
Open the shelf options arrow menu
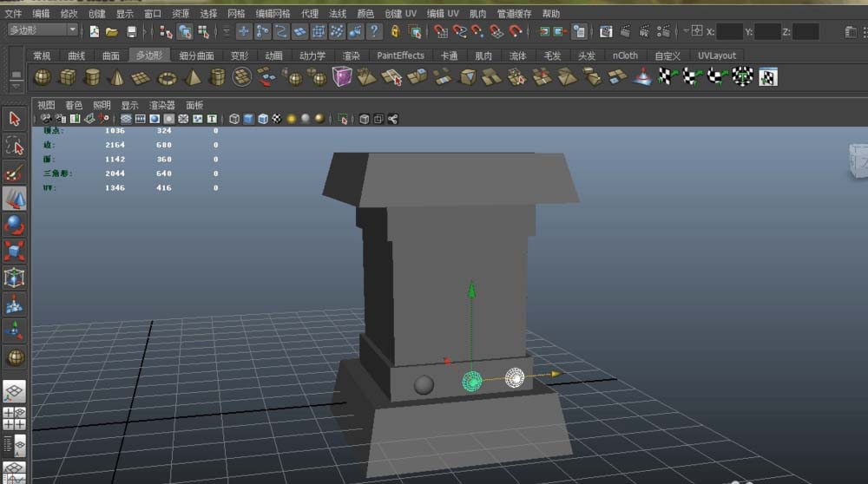tap(16, 86)
